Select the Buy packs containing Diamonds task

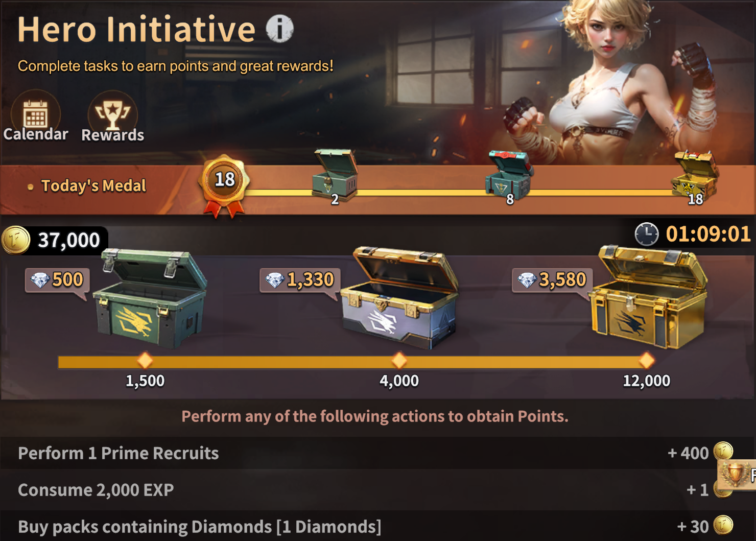click(x=378, y=526)
